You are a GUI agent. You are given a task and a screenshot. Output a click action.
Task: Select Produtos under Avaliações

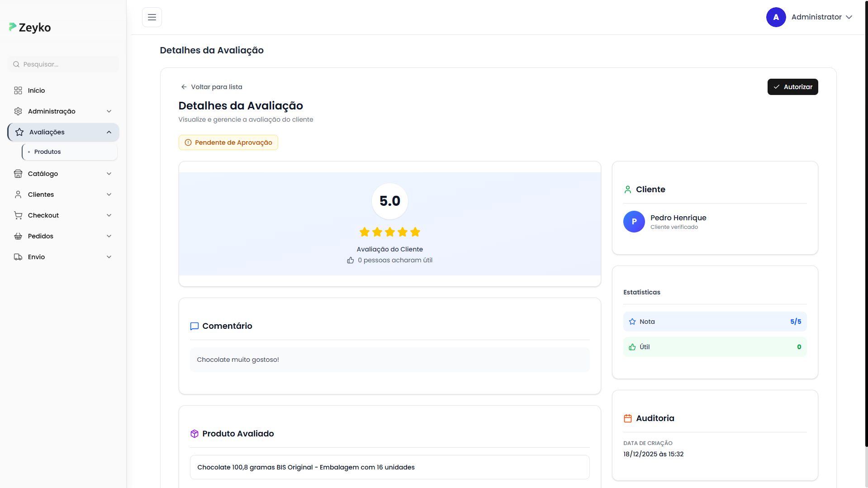click(x=47, y=152)
